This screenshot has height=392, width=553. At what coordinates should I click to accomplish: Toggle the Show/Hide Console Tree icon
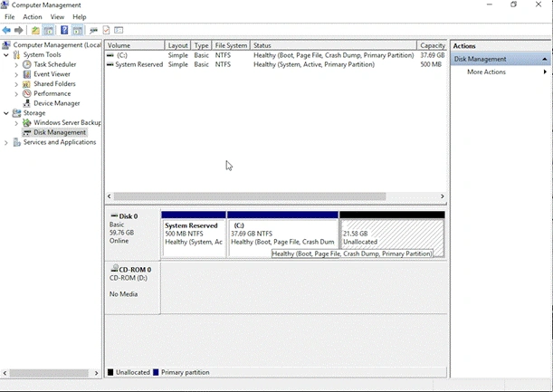pos(48,31)
